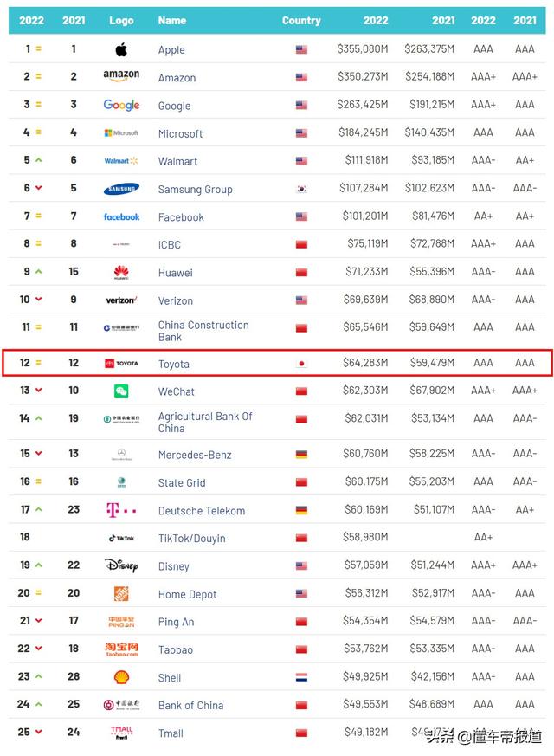
Task: Open the Toyota brand name link
Action: pyautogui.click(x=174, y=364)
